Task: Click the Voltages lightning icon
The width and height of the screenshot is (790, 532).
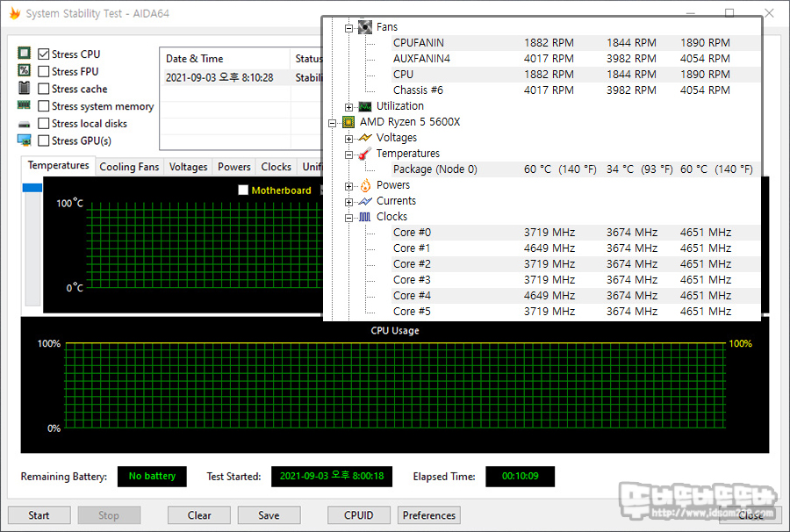Action: [365, 138]
